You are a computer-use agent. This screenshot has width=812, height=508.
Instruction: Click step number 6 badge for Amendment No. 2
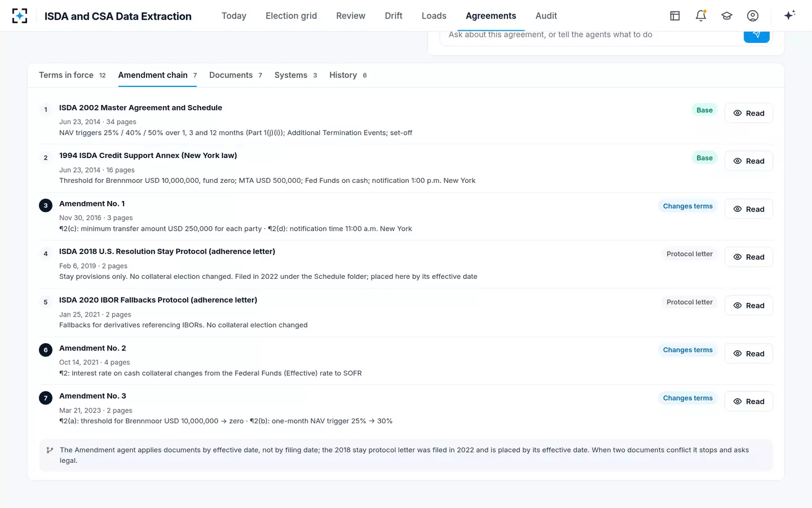[x=46, y=350]
